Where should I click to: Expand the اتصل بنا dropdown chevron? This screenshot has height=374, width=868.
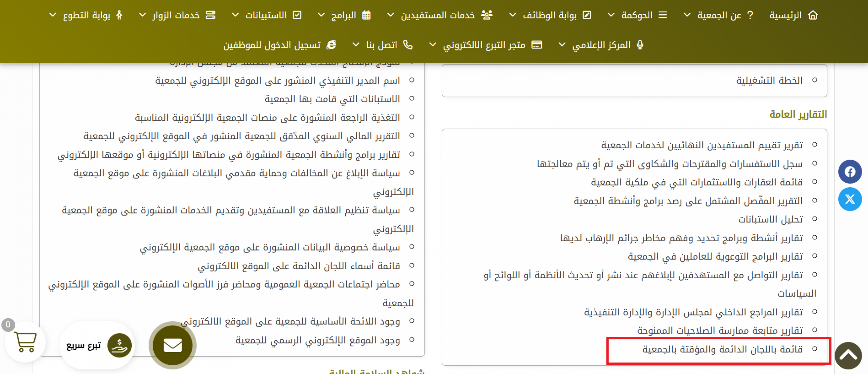click(x=356, y=45)
